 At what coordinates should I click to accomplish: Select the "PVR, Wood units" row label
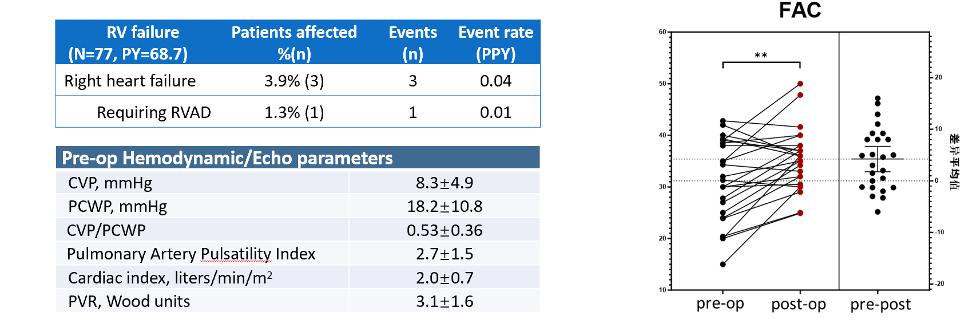129,302
